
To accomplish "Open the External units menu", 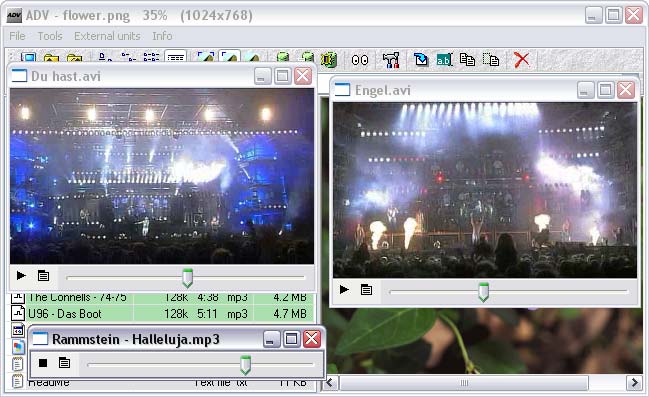I will 107,36.
